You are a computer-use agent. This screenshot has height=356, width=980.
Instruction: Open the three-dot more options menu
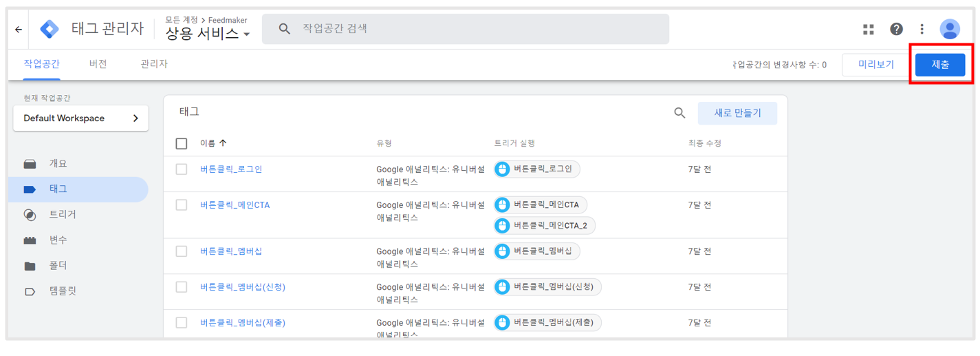pos(922,29)
